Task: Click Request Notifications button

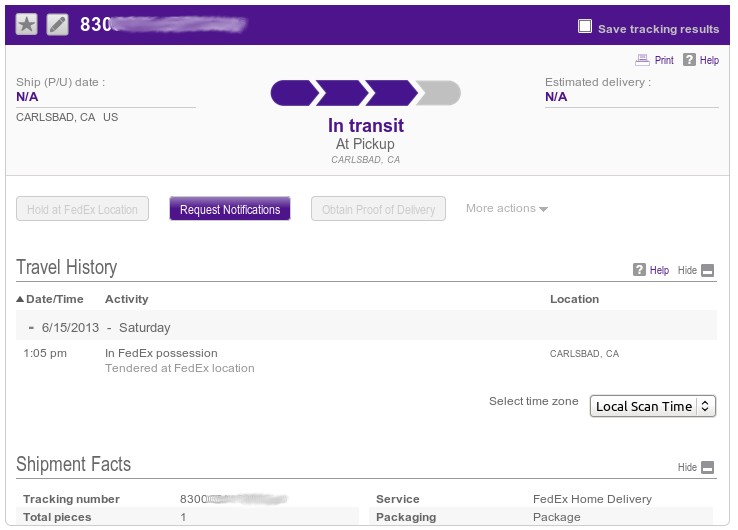Action: pyautogui.click(x=230, y=209)
